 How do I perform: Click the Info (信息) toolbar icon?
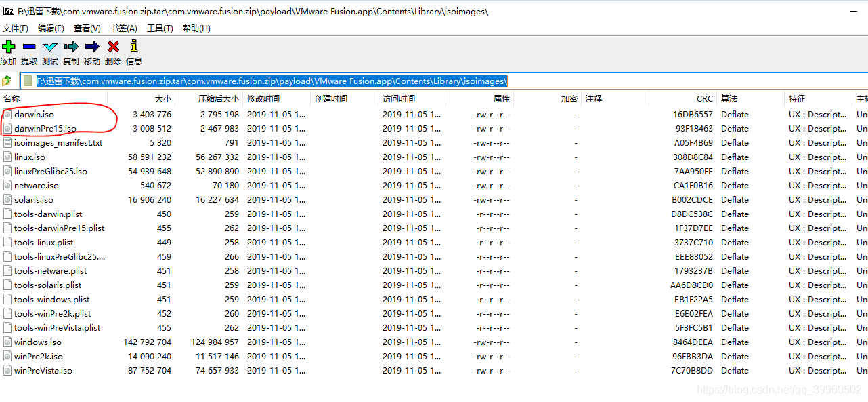pos(134,46)
